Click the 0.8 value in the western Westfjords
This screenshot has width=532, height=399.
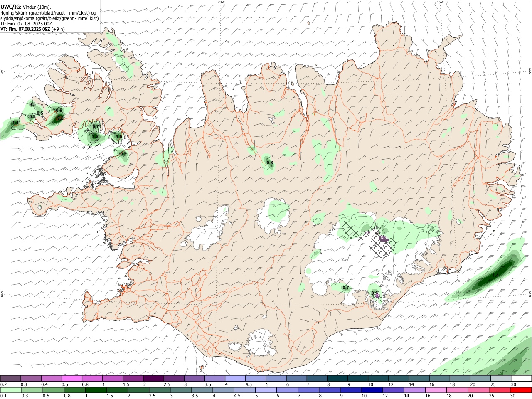click(x=32, y=117)
